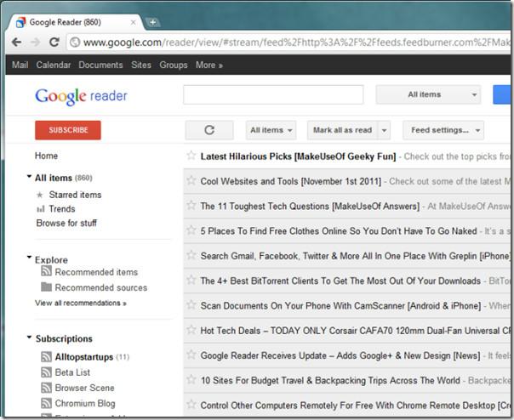This screenshot has width=514, height=420.
Task: Star the 4+ Best BitTorrent Clients item
Action: 191,280
